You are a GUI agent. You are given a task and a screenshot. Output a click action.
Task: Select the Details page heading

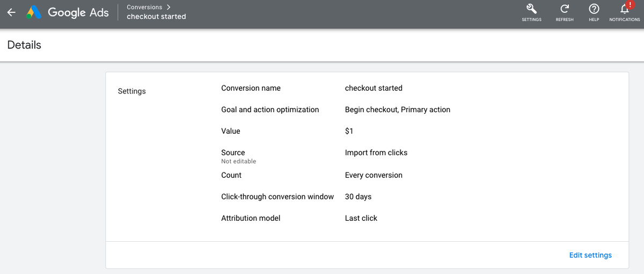point(24,45)
